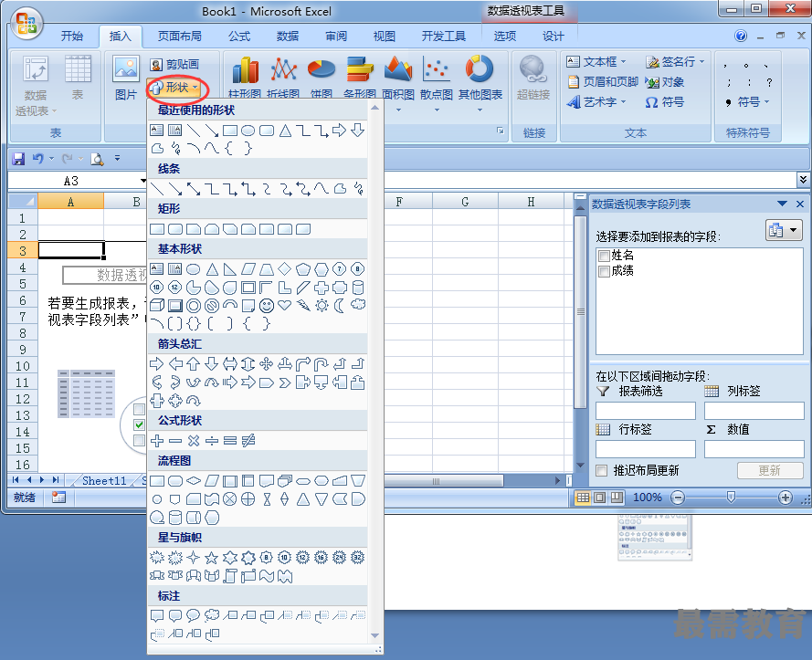Save the workbook from quick access toolbar
The width and height of the screenshot is (812, 660).
click(18, 159)
